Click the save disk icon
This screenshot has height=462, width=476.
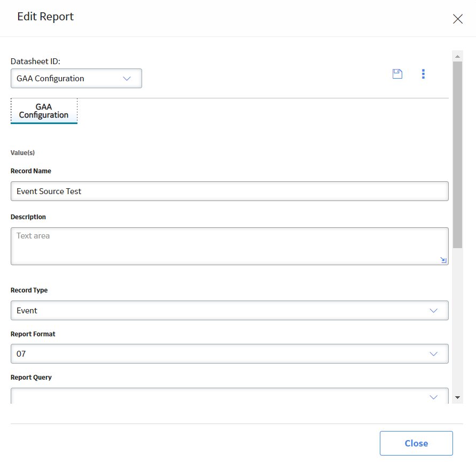[x=397, y=74]
